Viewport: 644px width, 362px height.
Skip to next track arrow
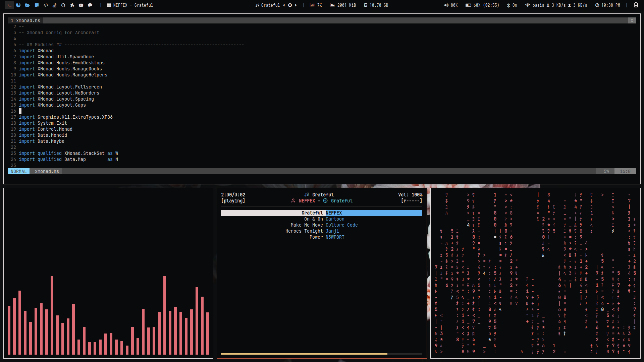point(296,5)
